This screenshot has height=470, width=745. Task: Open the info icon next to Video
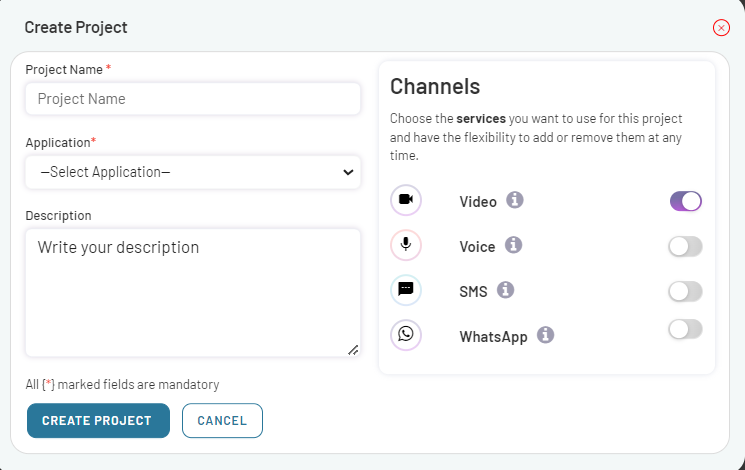click(515, 200)
